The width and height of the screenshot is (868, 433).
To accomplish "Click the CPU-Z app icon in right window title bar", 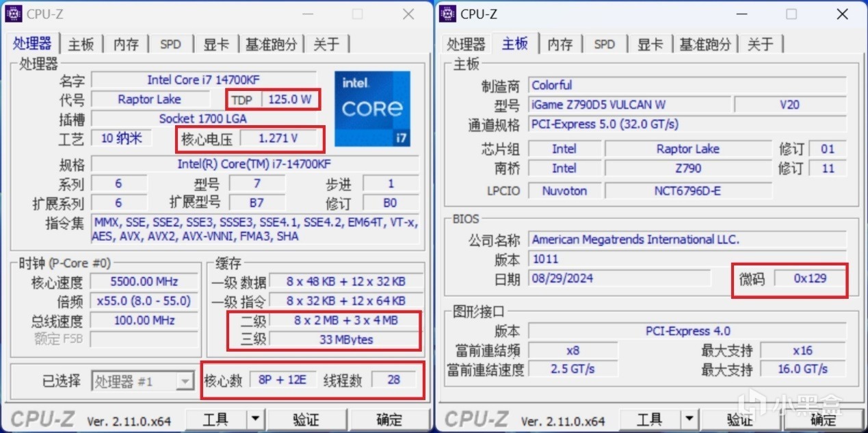I will 447,14.
